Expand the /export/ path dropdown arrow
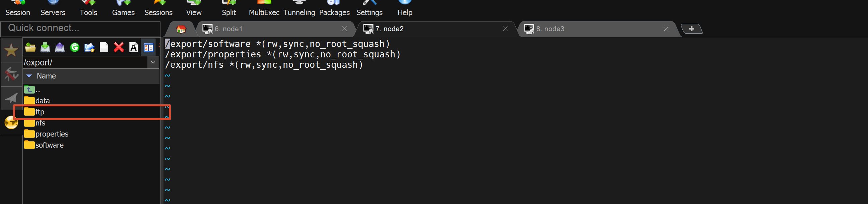868x204 pixels. pos(153,62)
